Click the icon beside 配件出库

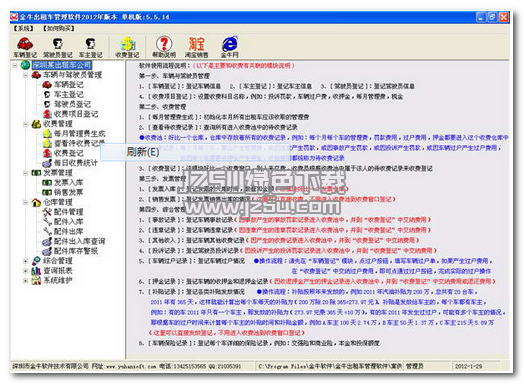click(47, 232)
